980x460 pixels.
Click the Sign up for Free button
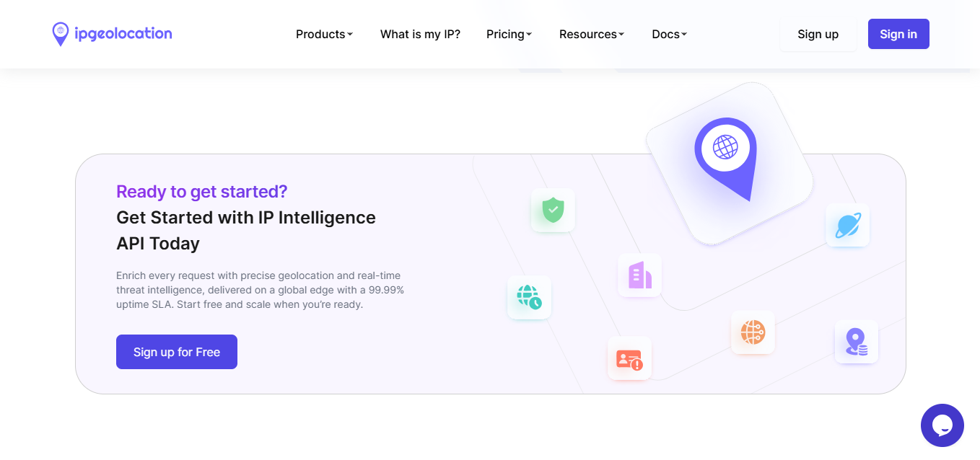click(176, 352)
